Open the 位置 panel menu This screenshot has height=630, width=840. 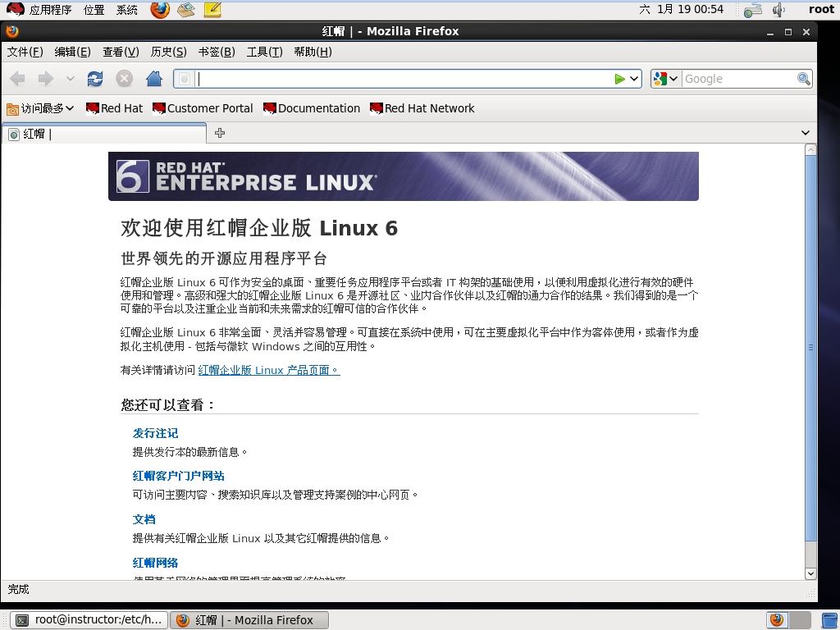click(x=94, y=10)
